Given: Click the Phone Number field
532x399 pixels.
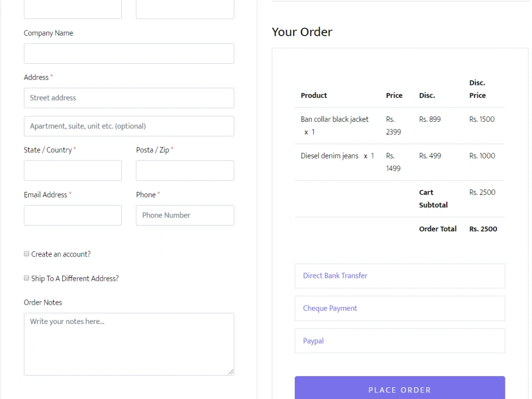Looking at the screenshot, I should (185, 215).
